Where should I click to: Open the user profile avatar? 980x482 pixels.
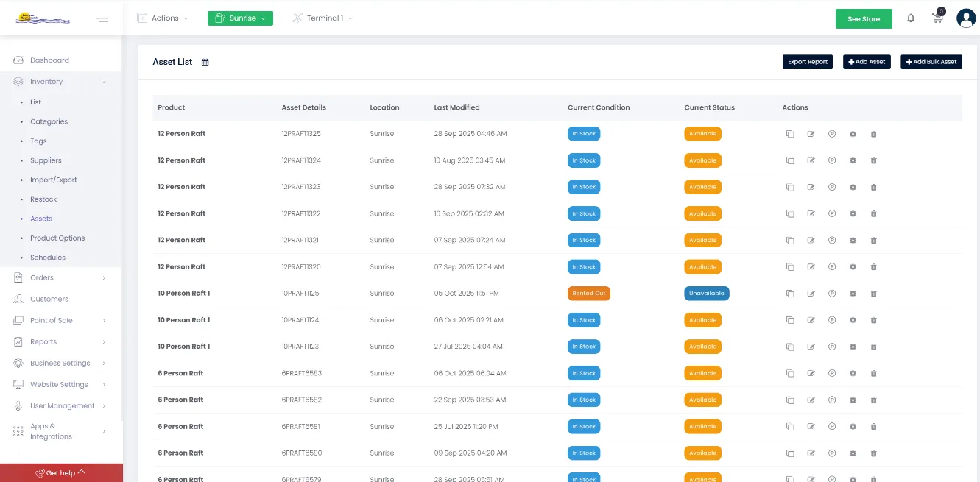coord(966,18)
